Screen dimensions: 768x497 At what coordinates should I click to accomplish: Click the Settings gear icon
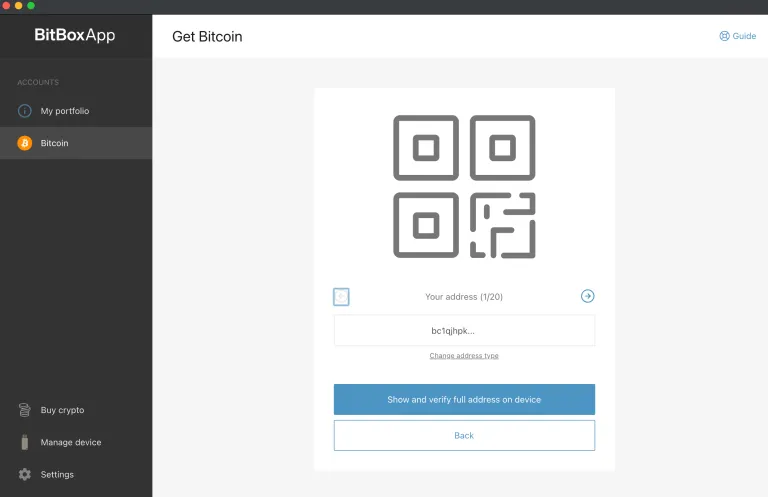25,474
